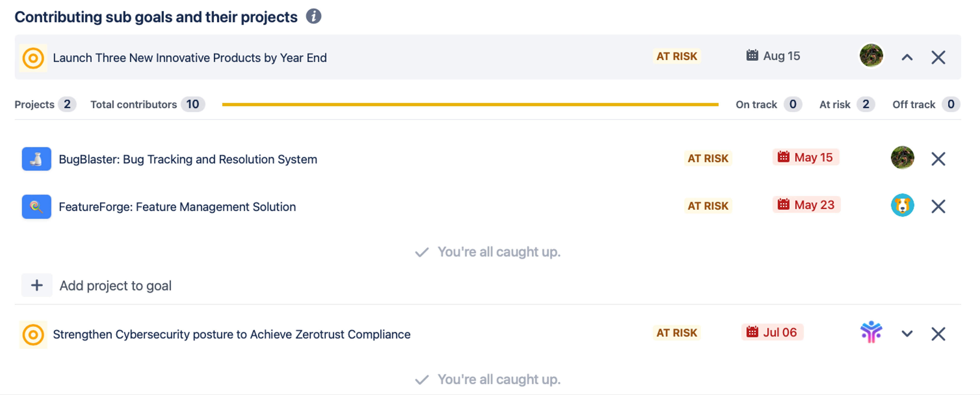Click the yellow at-risk progress bar
This screenshot has height=395, width=980.
point(470,104)
